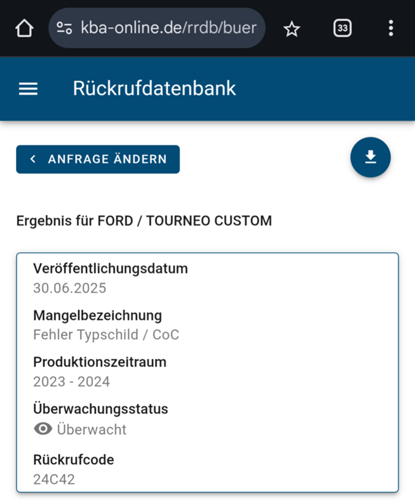Click the Mangelbezeichnung label
Image resolution: width=415 pixels, height=500 pixels.
(x=97, y=315)
